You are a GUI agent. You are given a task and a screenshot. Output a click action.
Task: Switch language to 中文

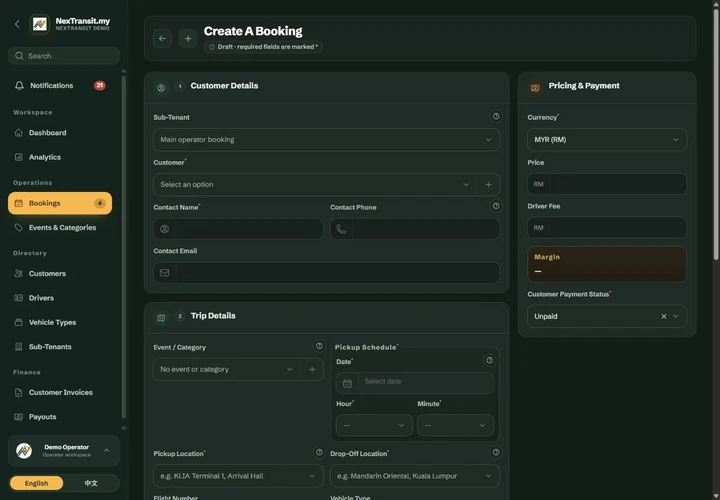91,483
